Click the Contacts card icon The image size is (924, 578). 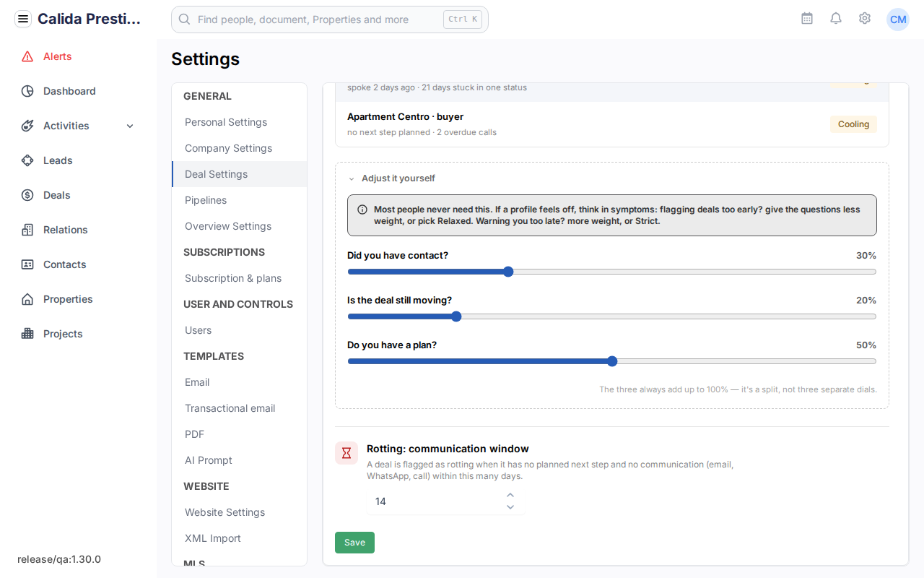click(x=27, y=264)
